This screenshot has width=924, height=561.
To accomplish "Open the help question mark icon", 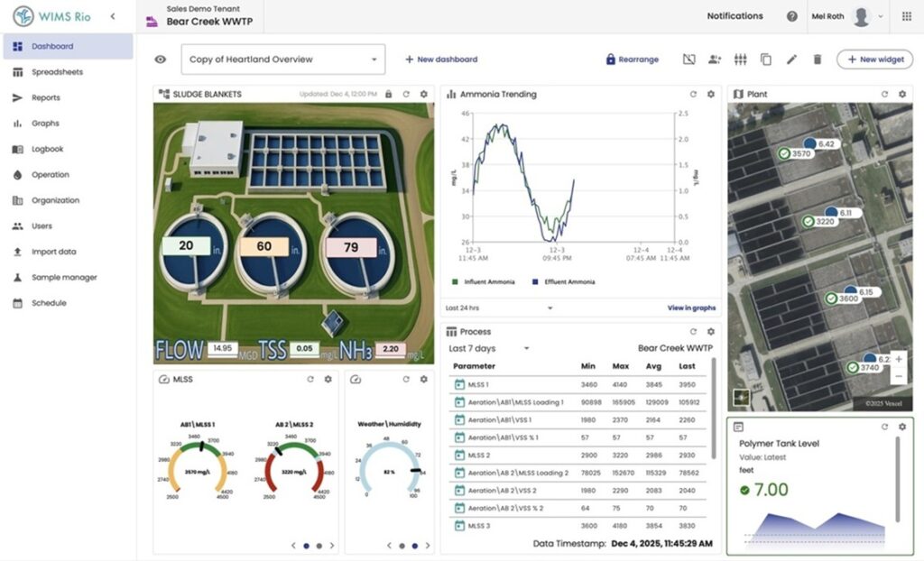I will click(792, 16).
